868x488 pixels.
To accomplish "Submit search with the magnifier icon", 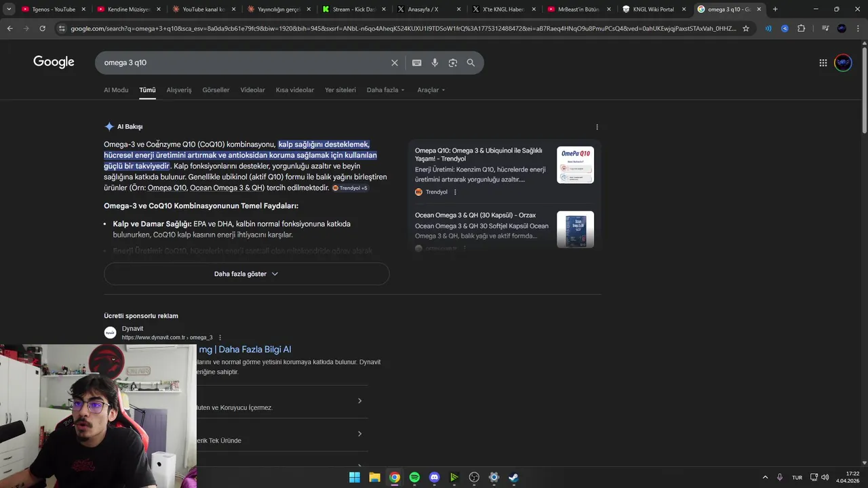I will pos(471,62).
